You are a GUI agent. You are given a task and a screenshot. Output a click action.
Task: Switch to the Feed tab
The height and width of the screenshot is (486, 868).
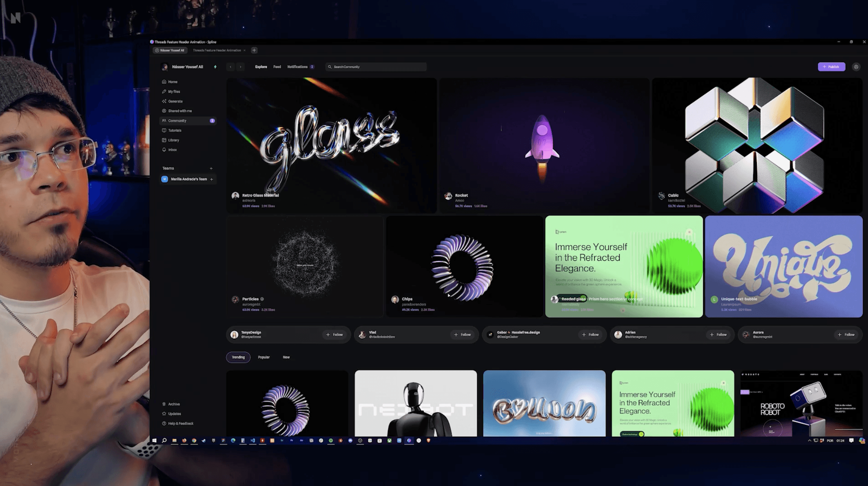point(277,67)
